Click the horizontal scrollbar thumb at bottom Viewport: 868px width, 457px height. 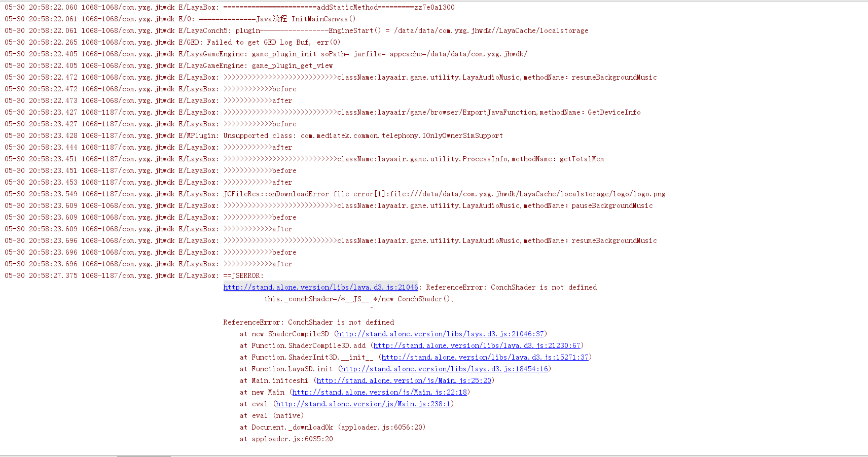click(x=143, y=456)
